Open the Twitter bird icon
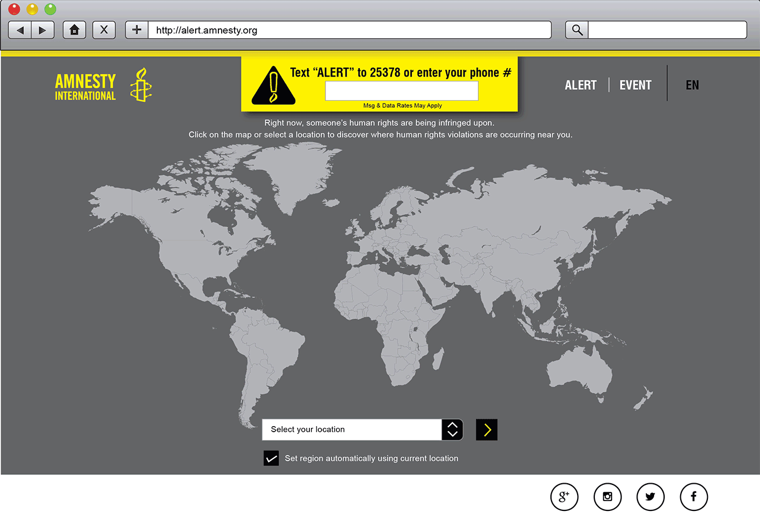Viewport: 760px width, 532px height. pyautogui.click(x=650, y=497)
